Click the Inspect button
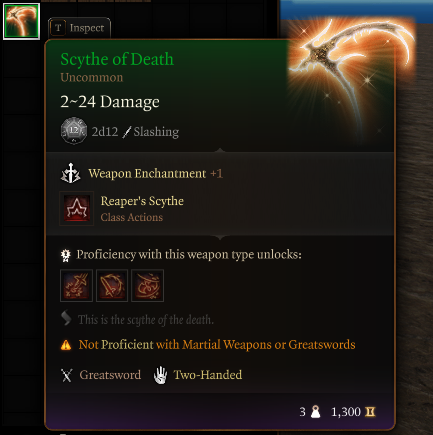This screenshot has width=433, height=435. (x=79, y=28)
